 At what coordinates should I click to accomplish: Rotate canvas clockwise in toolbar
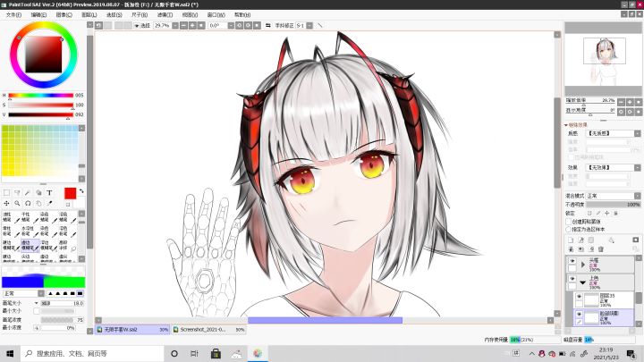click(x=248, y=25)
